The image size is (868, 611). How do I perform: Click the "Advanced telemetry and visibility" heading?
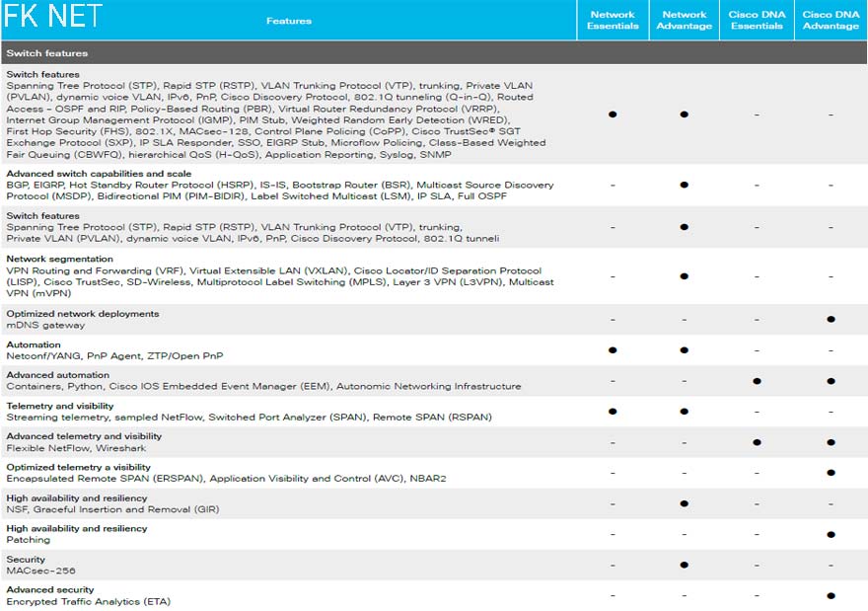tap(84, 436)
